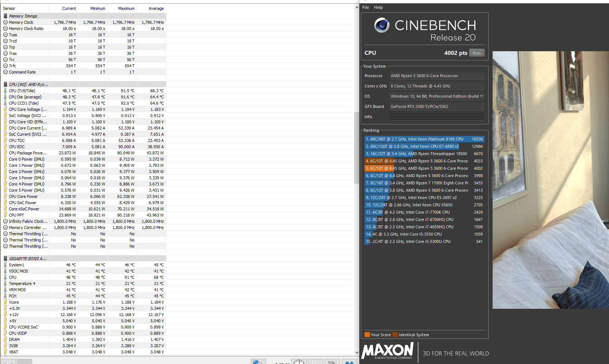Click the bolt icon for Core 5 Power (SMU)
Image resolution: width=609 pixels, height=364 pixels.
[5, 190]
